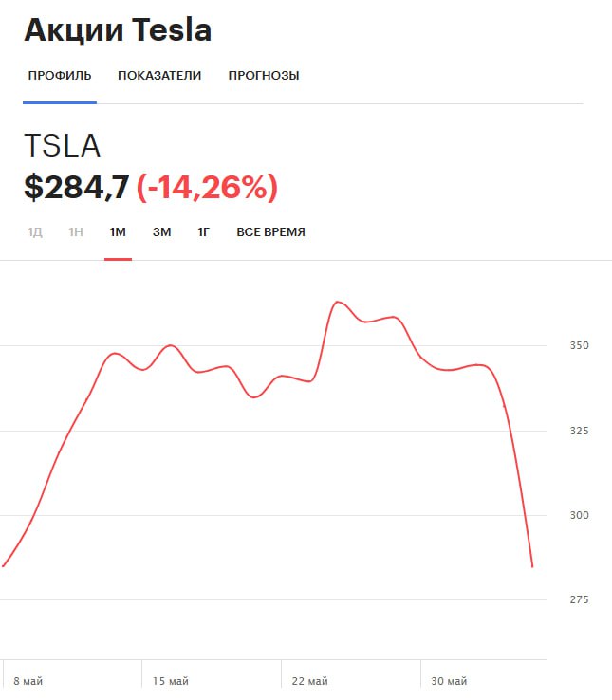Click the 350 price axis label
The width and height of the screenshot is (612, 700).
click(579, 346)
